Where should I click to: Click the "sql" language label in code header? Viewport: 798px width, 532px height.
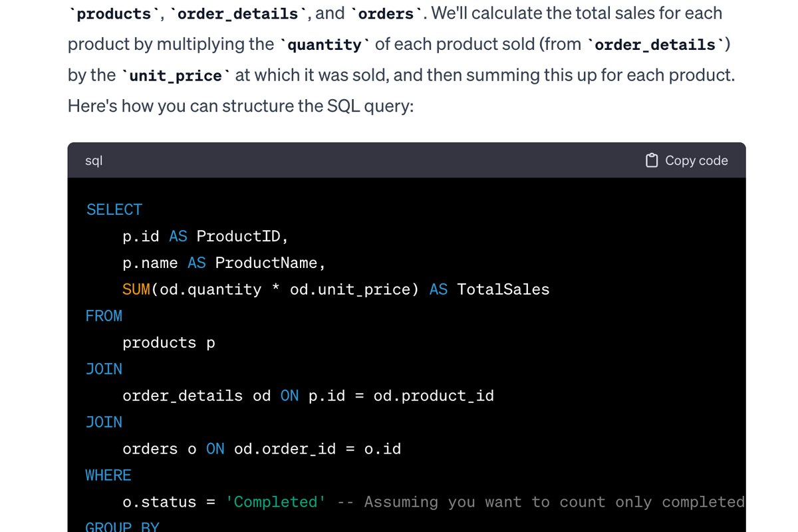click(94, 160)
